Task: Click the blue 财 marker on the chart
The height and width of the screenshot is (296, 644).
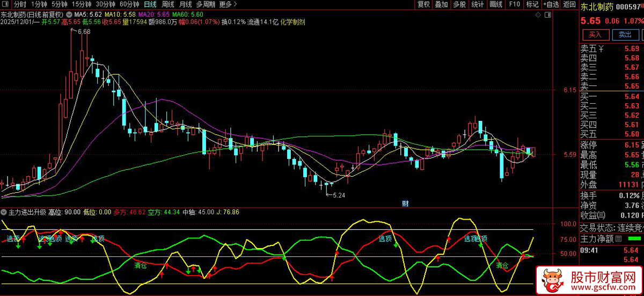Action: coord(405,203)
